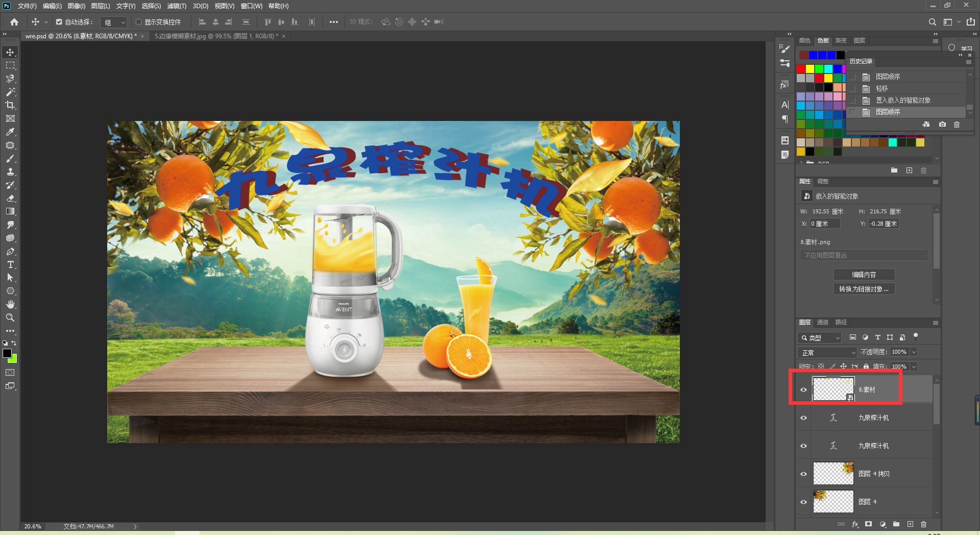
Task: Toggle visibility of 图层 4 layer
Action: tap(804, 502)
